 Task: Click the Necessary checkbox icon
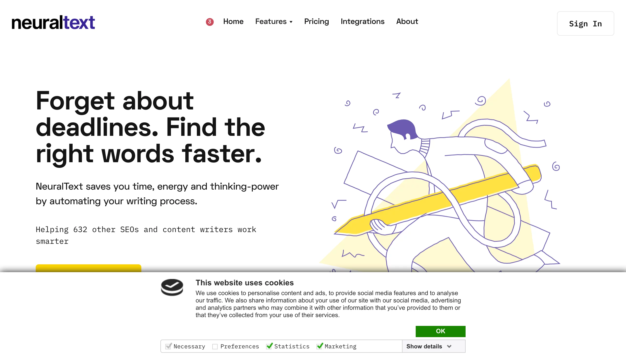pyautogui.click(x=168, y=346)
